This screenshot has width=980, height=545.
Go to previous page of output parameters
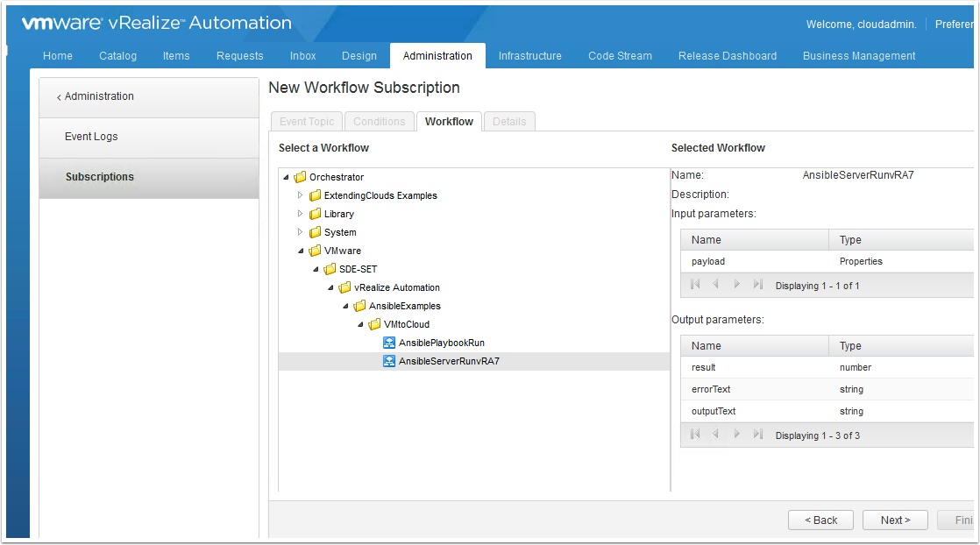[715, 435]
